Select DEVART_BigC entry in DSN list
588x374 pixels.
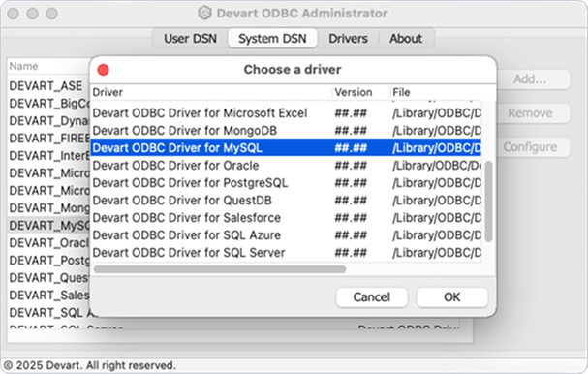[49, 103]
